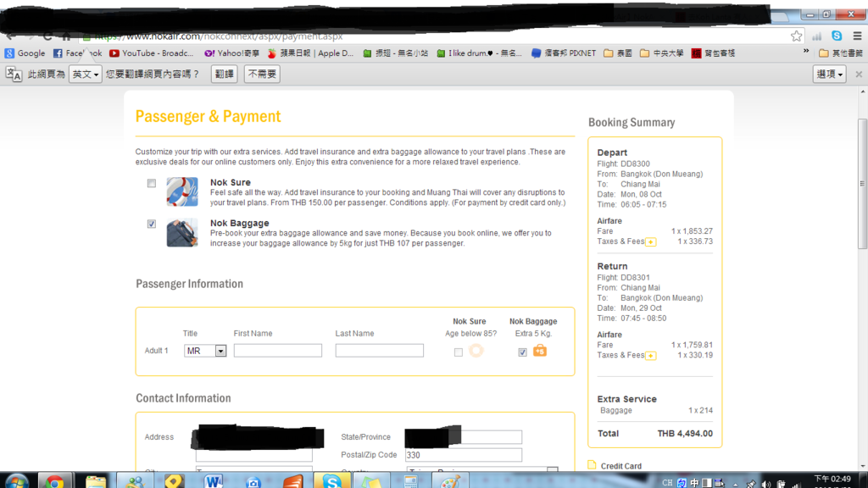Open the Apple Daily bookmark
Image resolution: width=868 pixels, height=488 pixels.
pyautogui.click(x=310, y=53)
